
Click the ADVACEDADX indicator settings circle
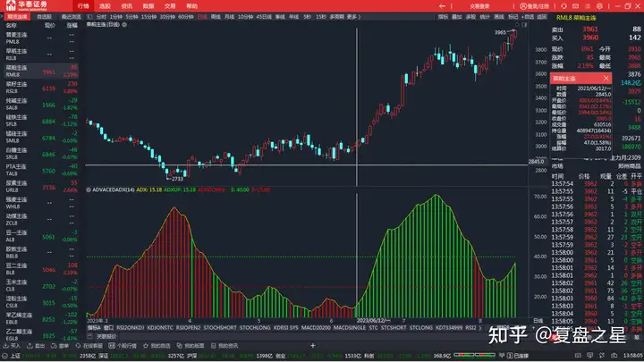tap(89, 189)
